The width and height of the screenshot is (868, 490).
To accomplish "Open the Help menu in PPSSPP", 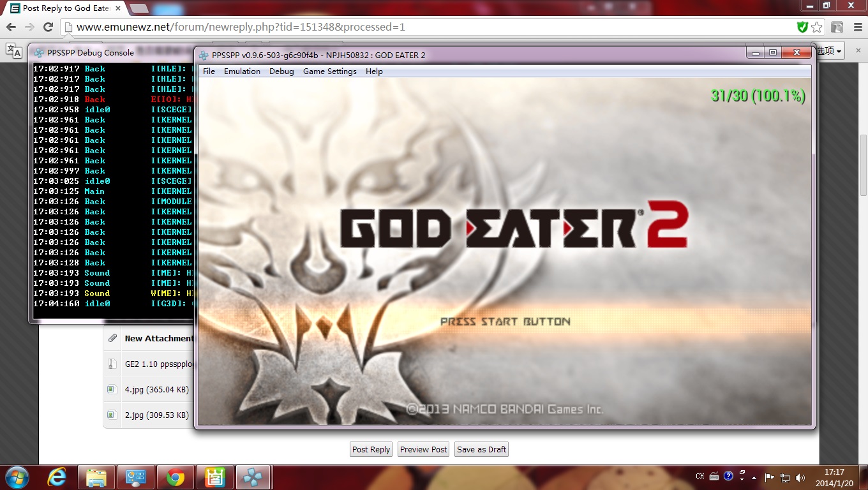I will tap(374, 71).
